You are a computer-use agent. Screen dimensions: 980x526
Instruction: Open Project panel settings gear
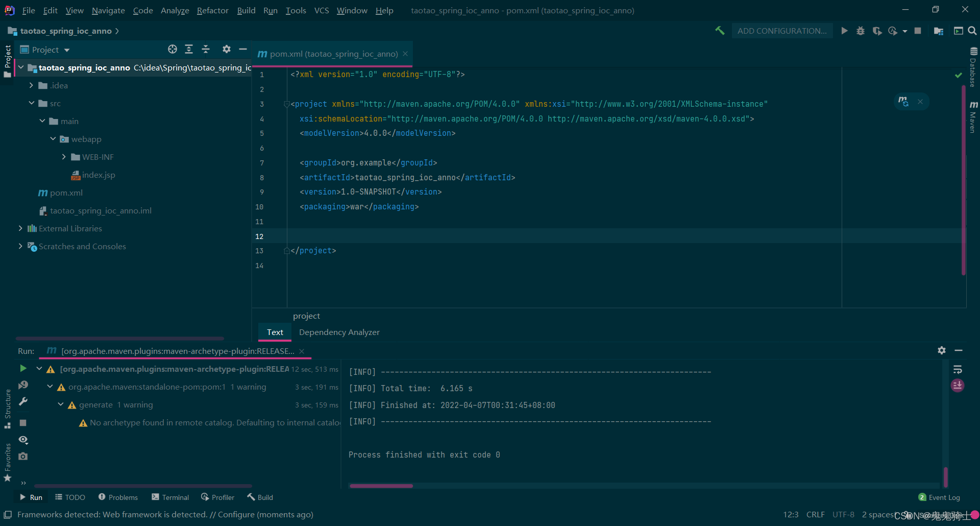227,49
